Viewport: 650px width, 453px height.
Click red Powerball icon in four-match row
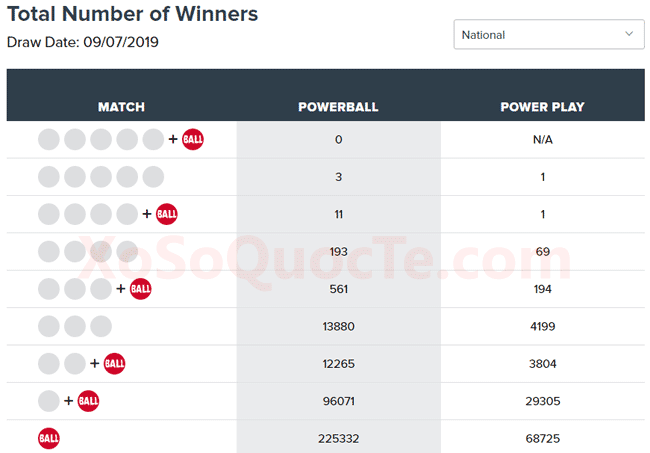[167, 214]
